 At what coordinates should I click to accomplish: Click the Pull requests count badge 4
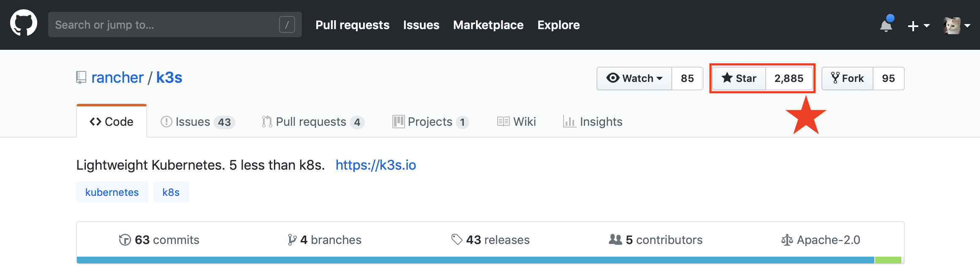point(357,122)
